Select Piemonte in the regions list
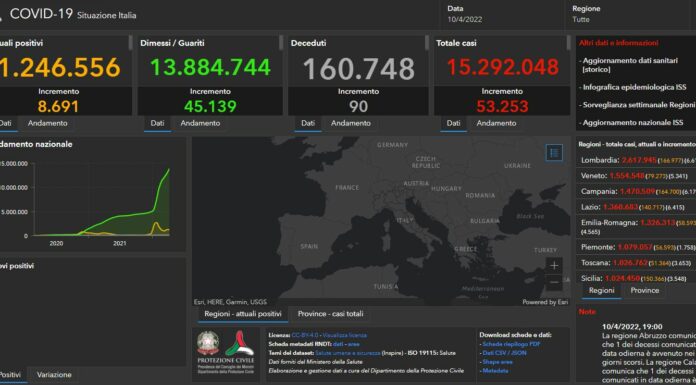 tap(637, 247)
